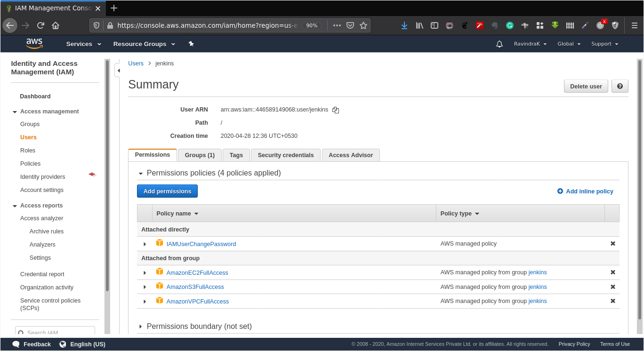
Task: Collapse the Permissions policies section
Action: tap(140, 174)
